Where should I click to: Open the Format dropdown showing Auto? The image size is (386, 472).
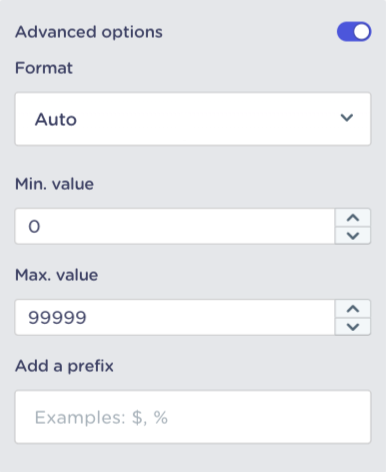point(193,119)
